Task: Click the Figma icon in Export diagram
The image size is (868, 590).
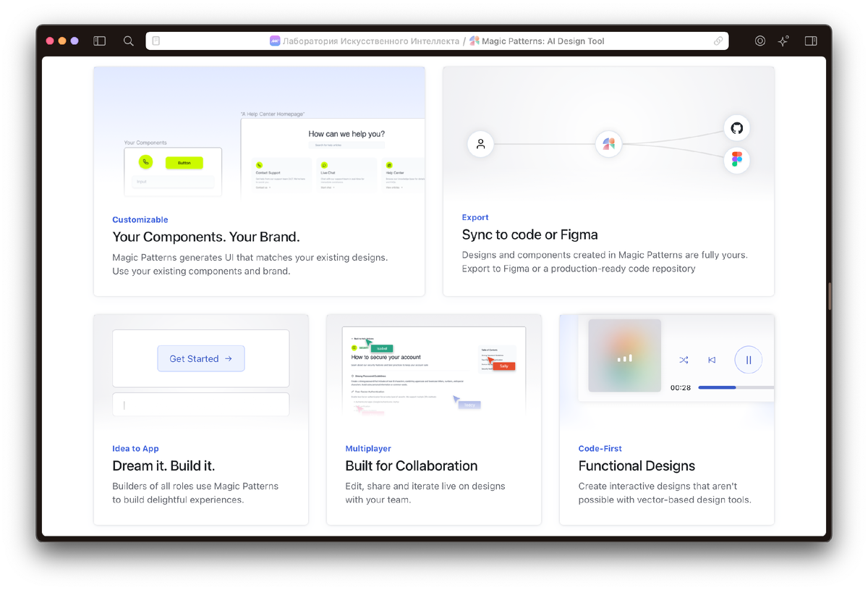Action: click(x=736, y=159)
